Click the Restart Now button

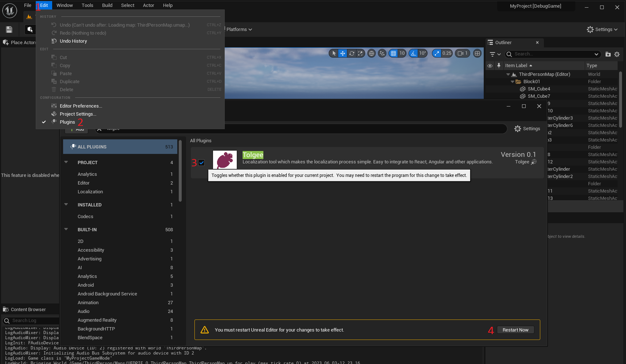515,329
